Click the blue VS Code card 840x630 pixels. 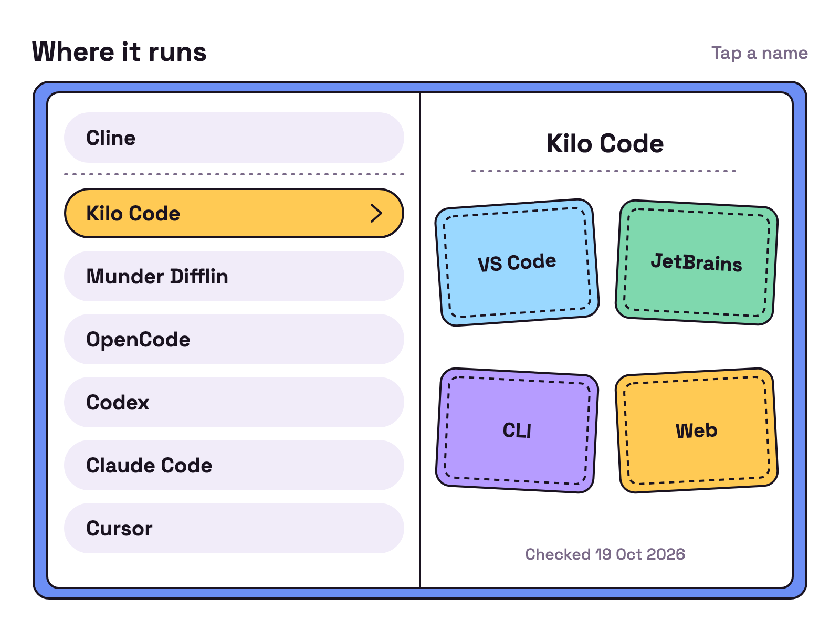(x=517, y=262)
